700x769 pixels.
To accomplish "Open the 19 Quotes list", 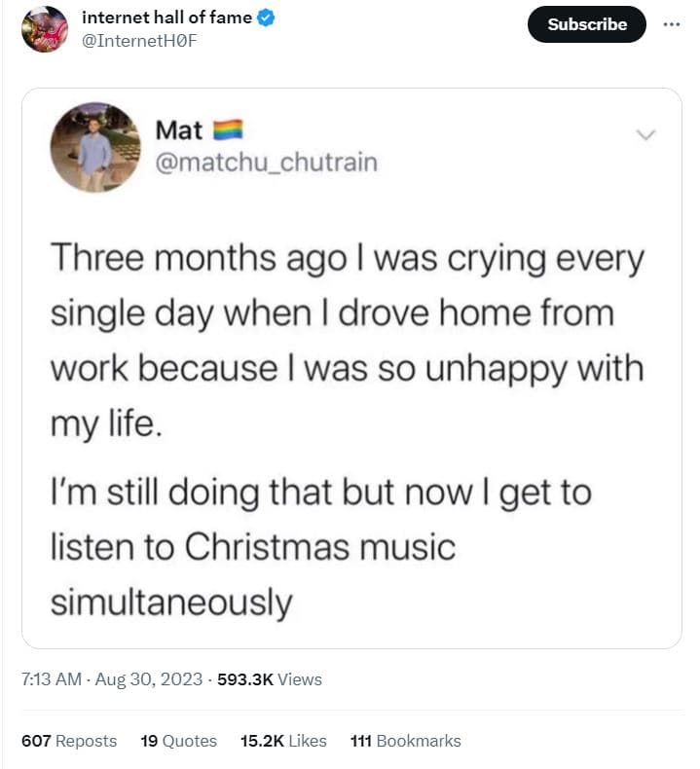I will point(178,741).
